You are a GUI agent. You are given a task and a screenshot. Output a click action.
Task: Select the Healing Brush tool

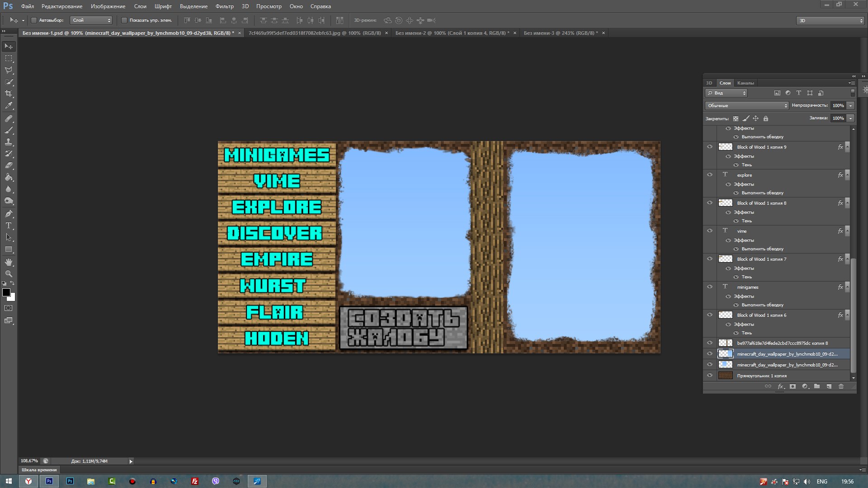(x=9, y=118)
